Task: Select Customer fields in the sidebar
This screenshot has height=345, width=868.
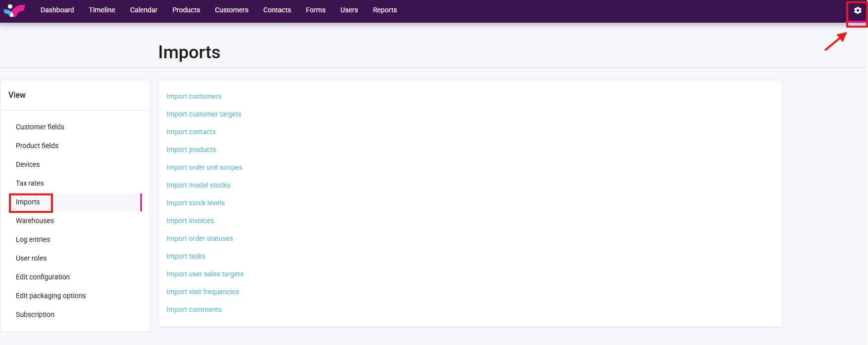Action: point(40,127)
